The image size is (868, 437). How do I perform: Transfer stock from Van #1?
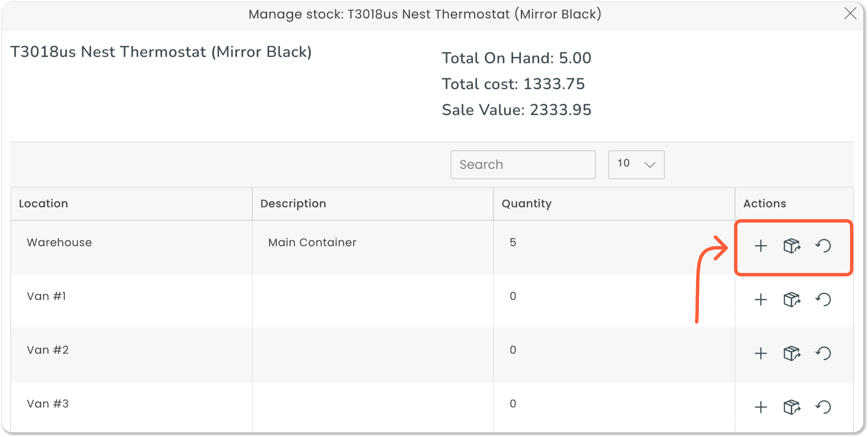point(792,300)
